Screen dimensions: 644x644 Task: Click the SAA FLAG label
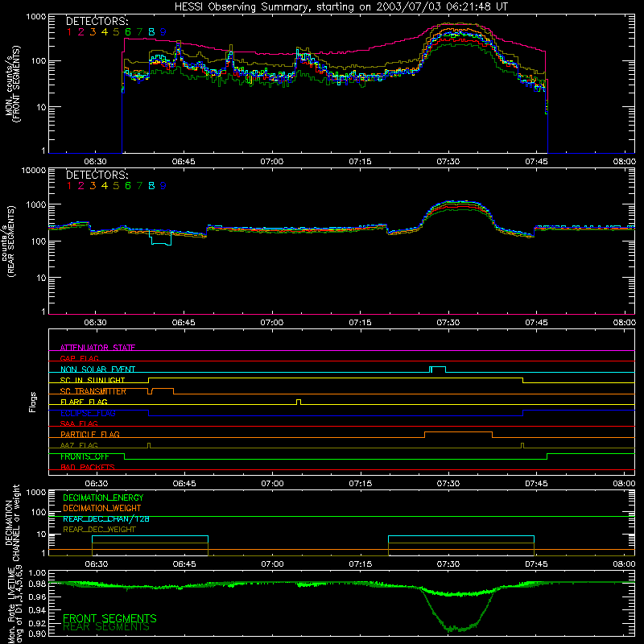[x=79, y=423]
